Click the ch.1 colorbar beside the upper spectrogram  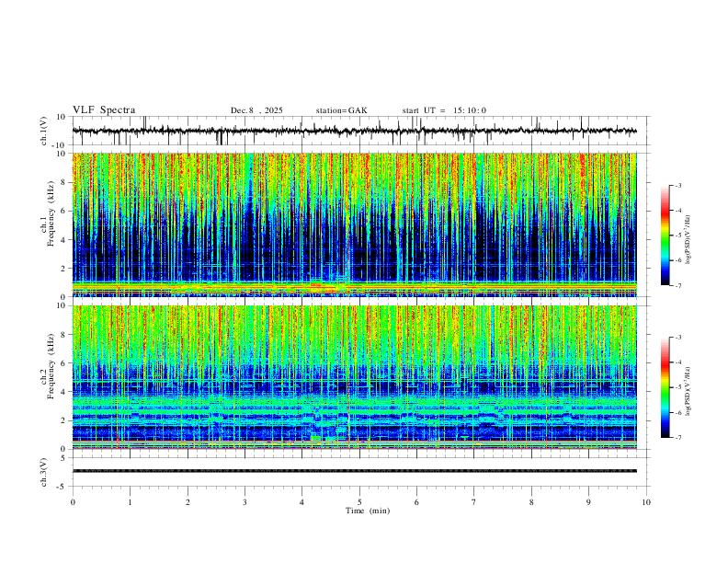click(x=665, y=236)
